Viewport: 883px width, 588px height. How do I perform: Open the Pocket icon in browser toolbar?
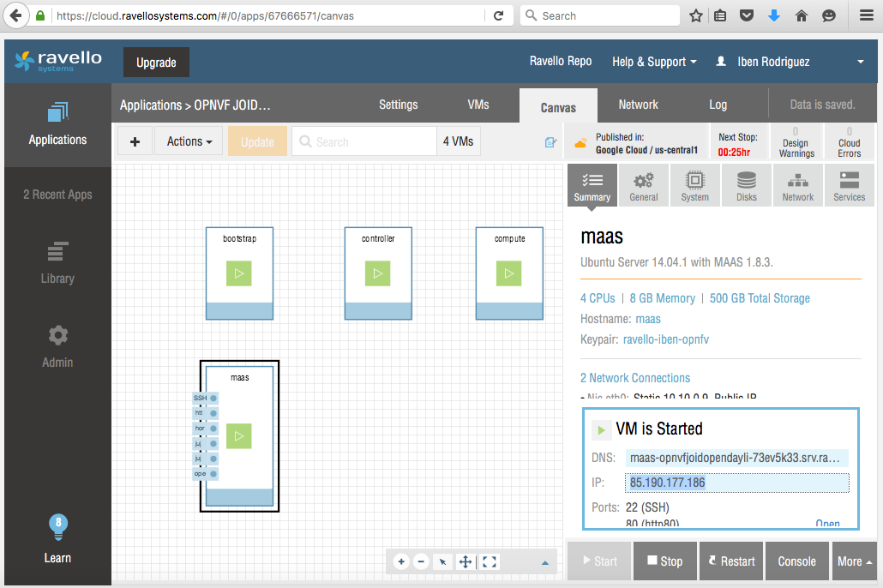pos(747,15)
